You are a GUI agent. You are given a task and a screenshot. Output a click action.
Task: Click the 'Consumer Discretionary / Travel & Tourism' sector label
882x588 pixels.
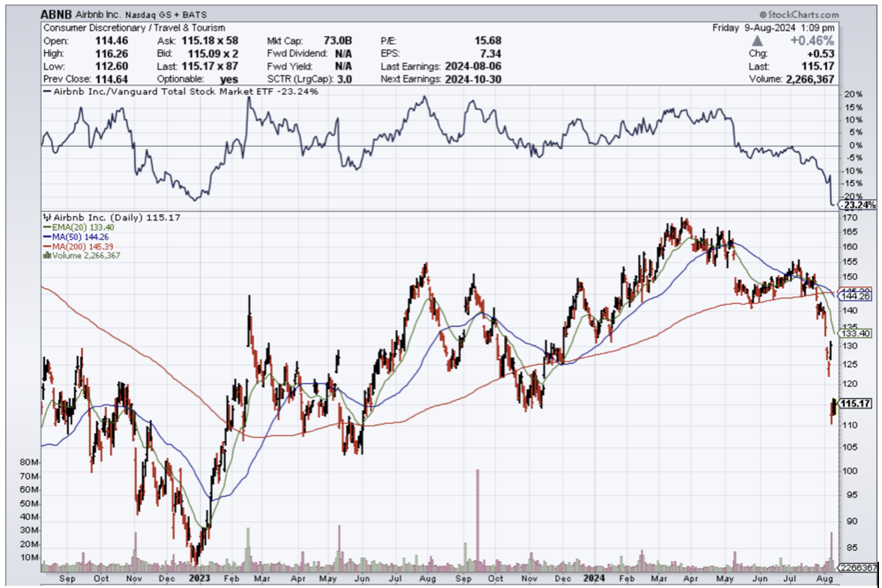click(135, 28)
